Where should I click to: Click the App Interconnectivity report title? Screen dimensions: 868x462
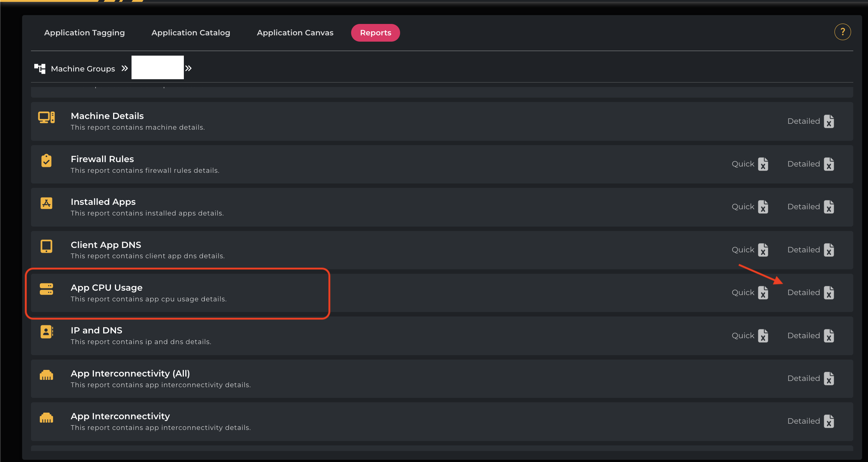(x=120, y=416)
